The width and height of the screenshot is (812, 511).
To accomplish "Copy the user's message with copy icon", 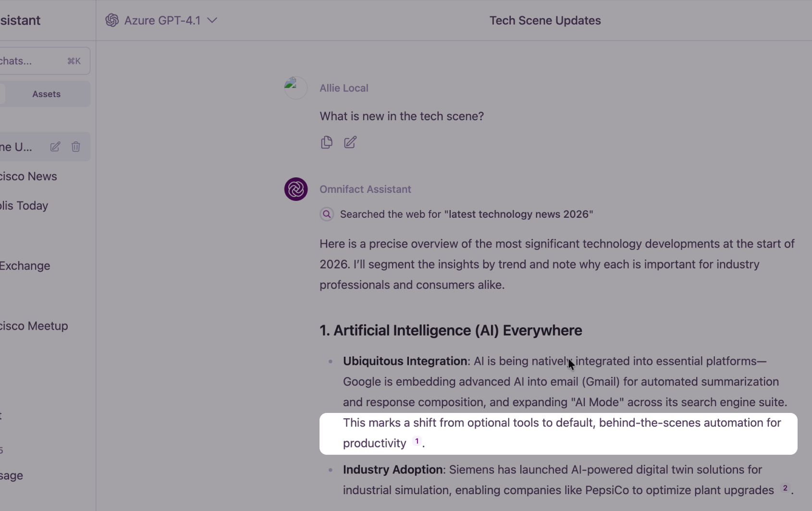I will click(327, 142).
